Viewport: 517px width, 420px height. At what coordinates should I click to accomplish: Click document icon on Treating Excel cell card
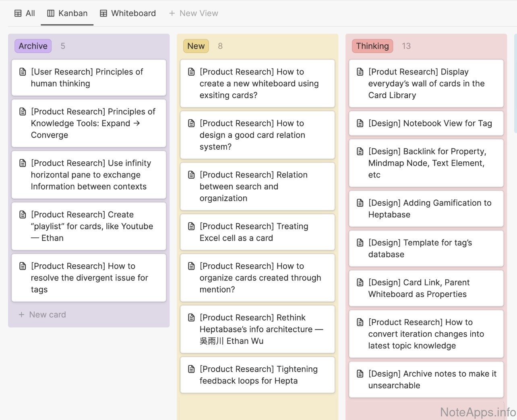click(x=192, y=226)
